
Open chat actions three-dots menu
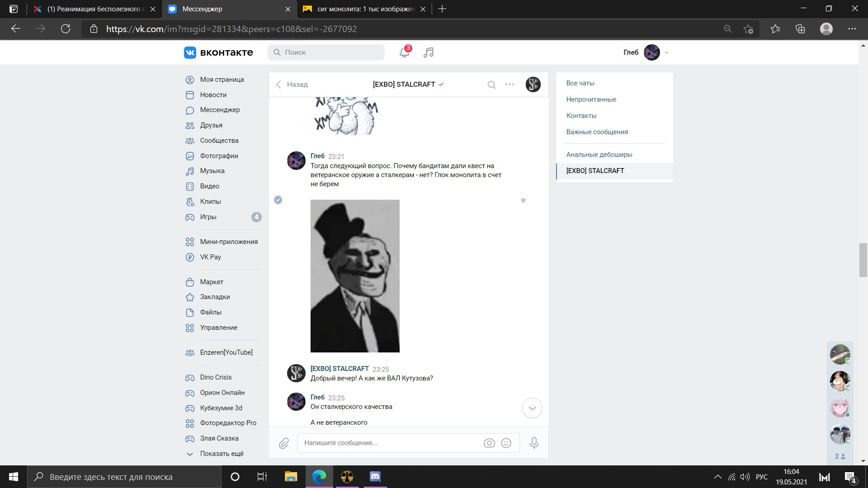(509, 84)
